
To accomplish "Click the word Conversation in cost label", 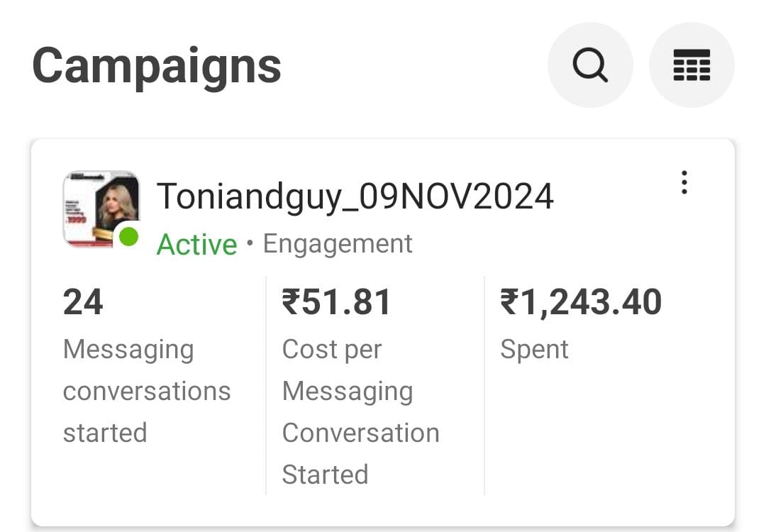I will pyautogui.click(x=360, y=433).
